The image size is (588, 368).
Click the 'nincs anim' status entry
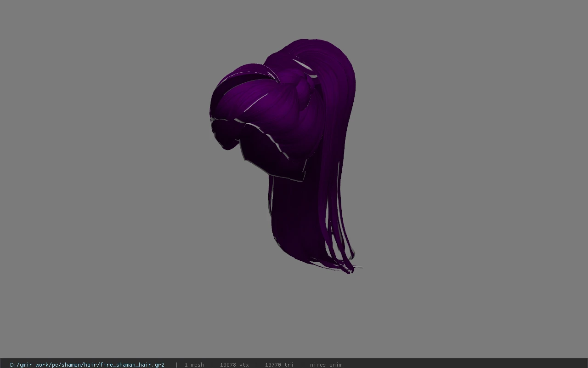tap(326, 365)
